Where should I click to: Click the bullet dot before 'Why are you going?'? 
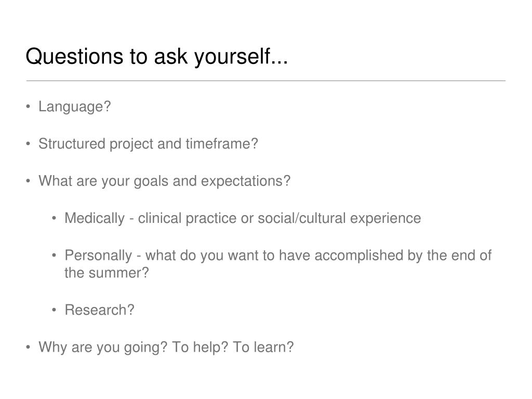click(x=28, y=348)
